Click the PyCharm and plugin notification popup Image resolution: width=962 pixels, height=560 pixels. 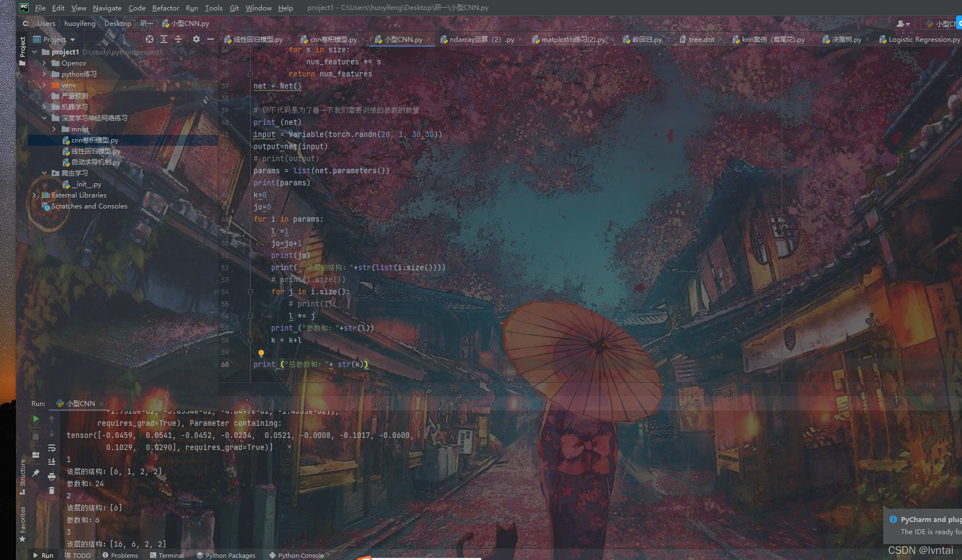923,525
